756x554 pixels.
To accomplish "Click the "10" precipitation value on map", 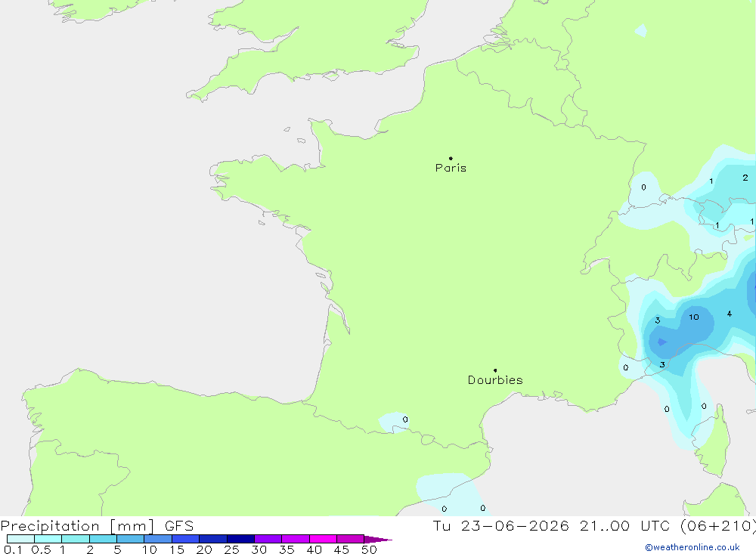I will [x=694, y=317].
